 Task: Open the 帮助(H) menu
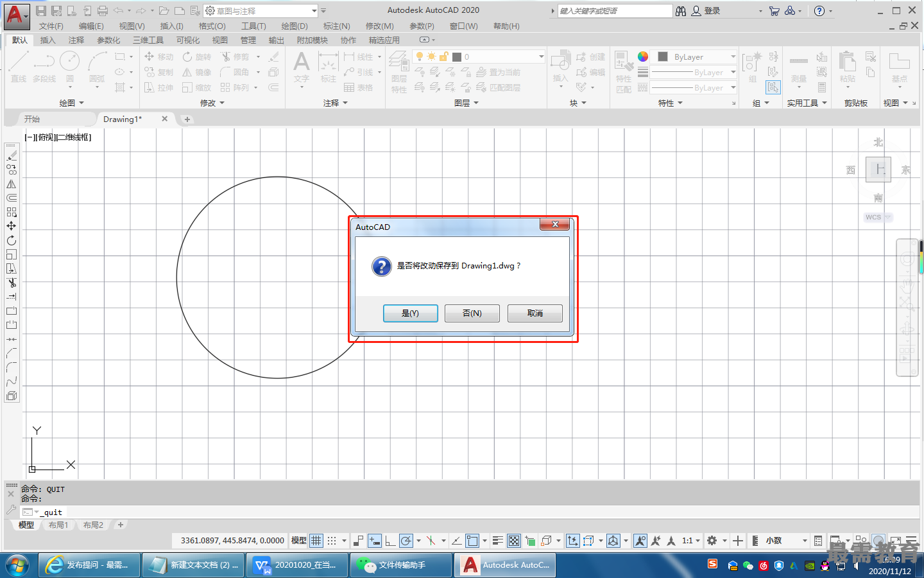[x=506, y=26]
